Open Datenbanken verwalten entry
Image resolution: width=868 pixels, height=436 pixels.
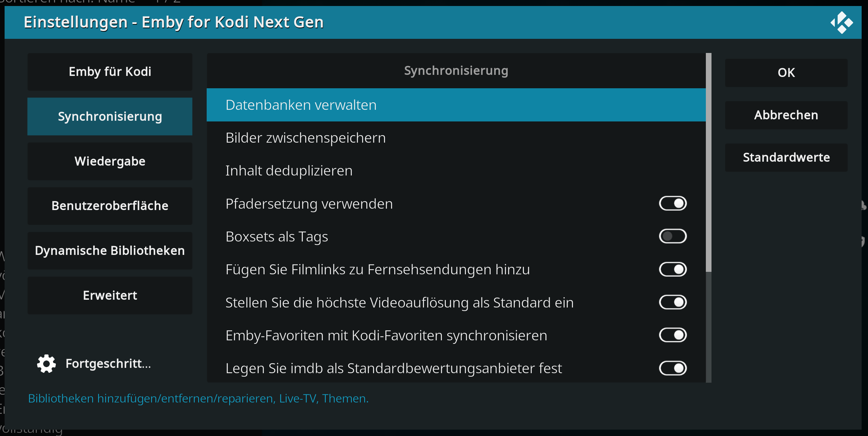click(x=456, y=105)
